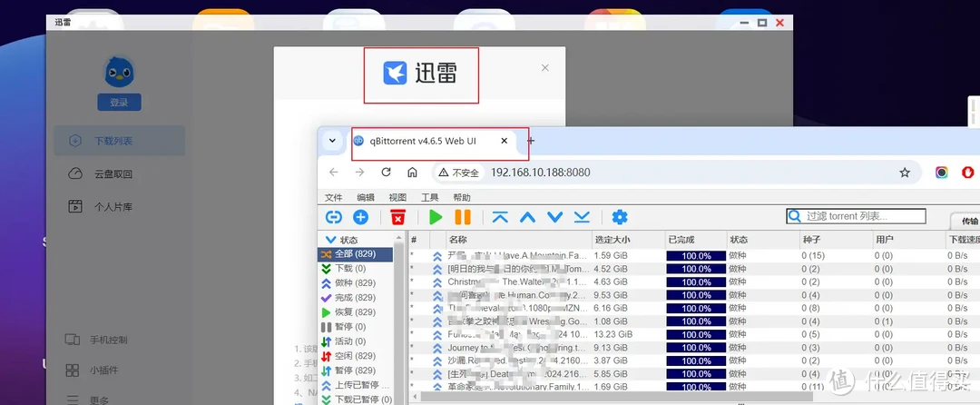This screenshot has height=405, width=980.
Task: Click the add torrent file plus icon
Action: (x=360, y=217)
